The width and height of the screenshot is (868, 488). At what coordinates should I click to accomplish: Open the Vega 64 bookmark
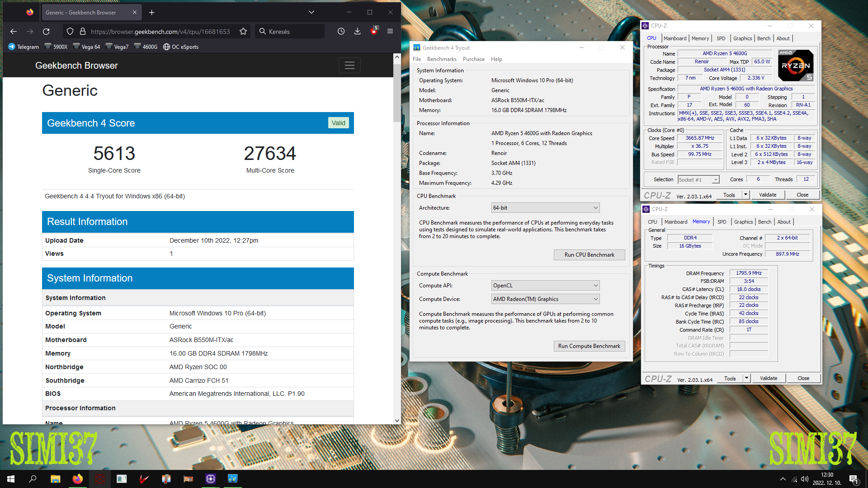(86, 47)
